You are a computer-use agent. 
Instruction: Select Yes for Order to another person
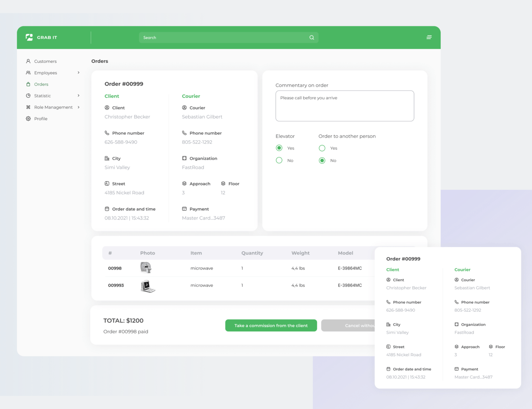(x=322, y=148)
